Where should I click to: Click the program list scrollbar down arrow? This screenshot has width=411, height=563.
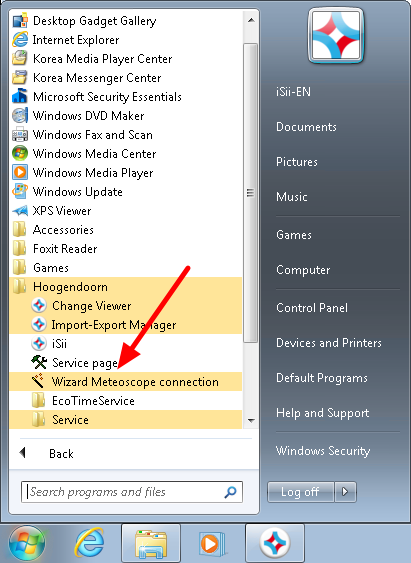(251, 420)
